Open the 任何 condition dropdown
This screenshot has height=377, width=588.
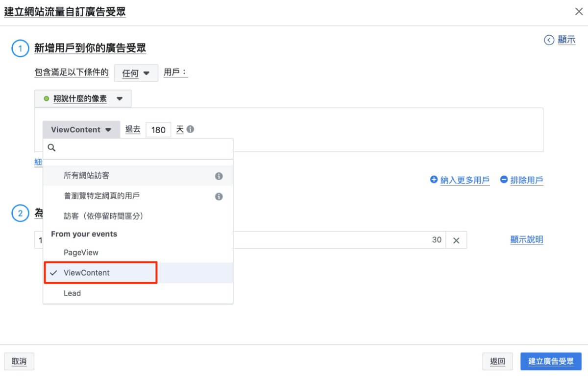point(136,73)
